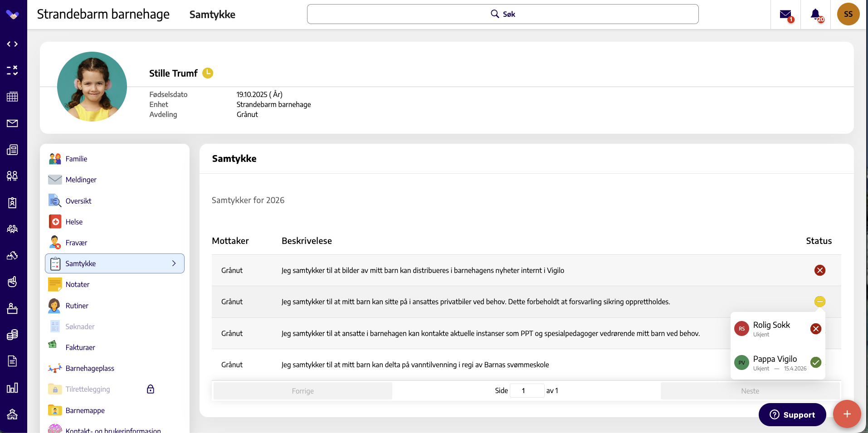Select the PPT og spesialpedagoger consent text
Viewport: 868px width, 433px height.
(490, 333)
